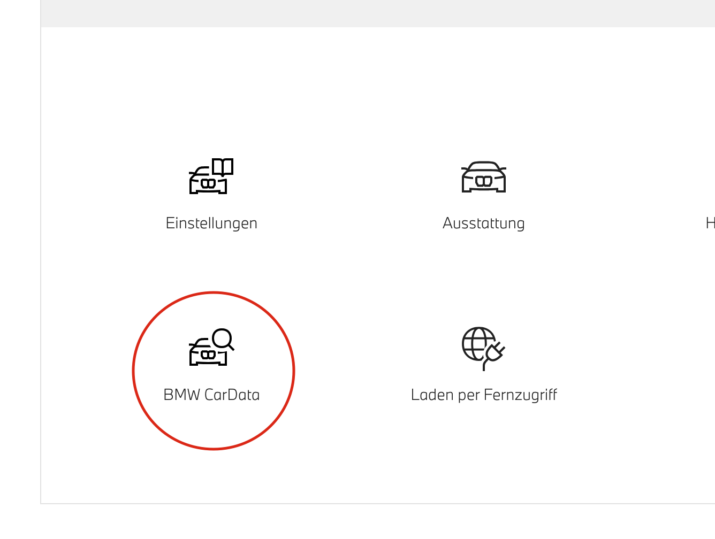Image resolution: width=715 pixels, height=539 pixels.
Task: Select the globe-and-plug remote charging icon
Action: point(483,348)
